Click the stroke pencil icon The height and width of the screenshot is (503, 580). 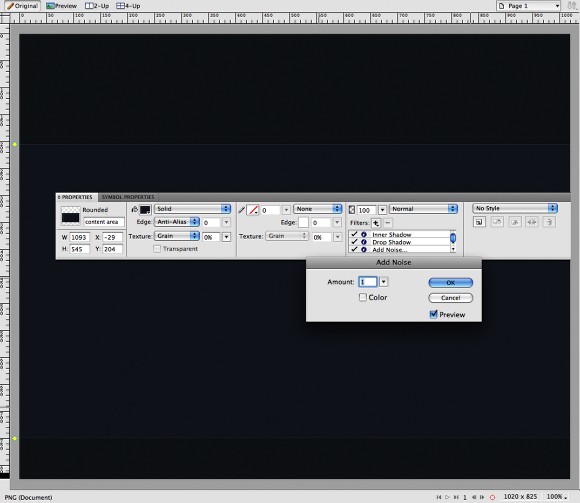(242, 210)
